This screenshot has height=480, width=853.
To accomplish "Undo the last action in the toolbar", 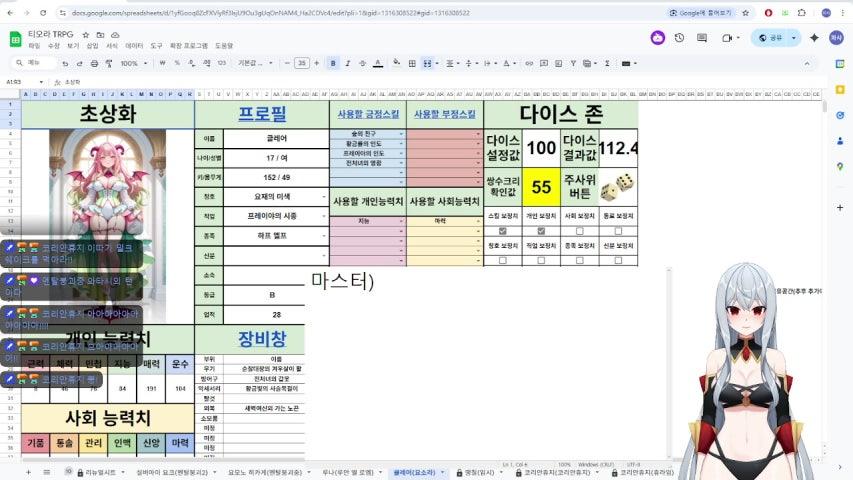I will (65, 64).
